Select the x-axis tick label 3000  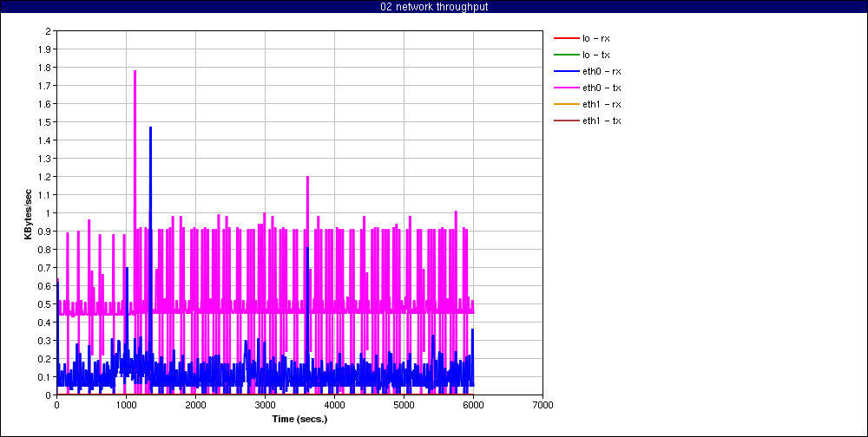pos(265,405)
